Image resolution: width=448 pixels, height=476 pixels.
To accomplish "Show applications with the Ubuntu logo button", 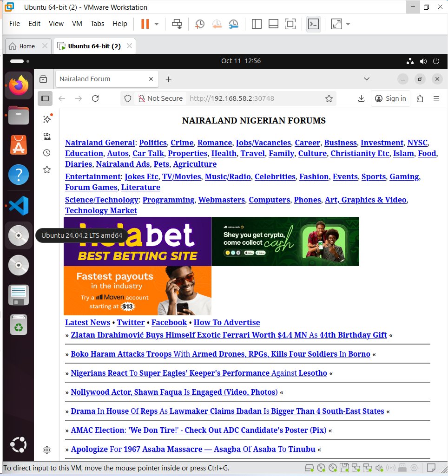I will click(19, 445).
